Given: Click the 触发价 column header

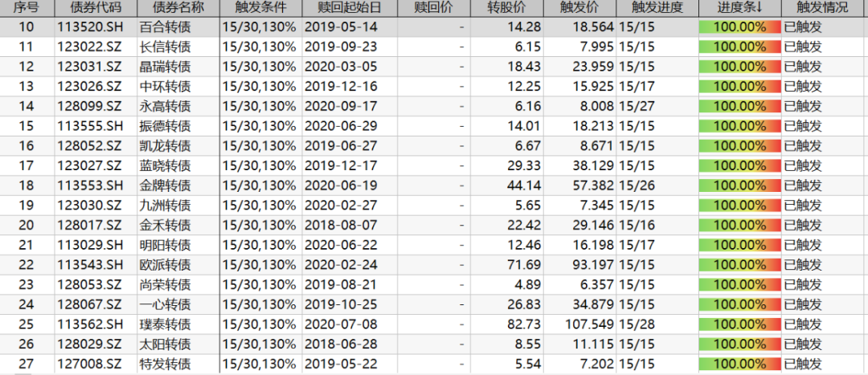Looking at the screenshot, I should (581, 8).
